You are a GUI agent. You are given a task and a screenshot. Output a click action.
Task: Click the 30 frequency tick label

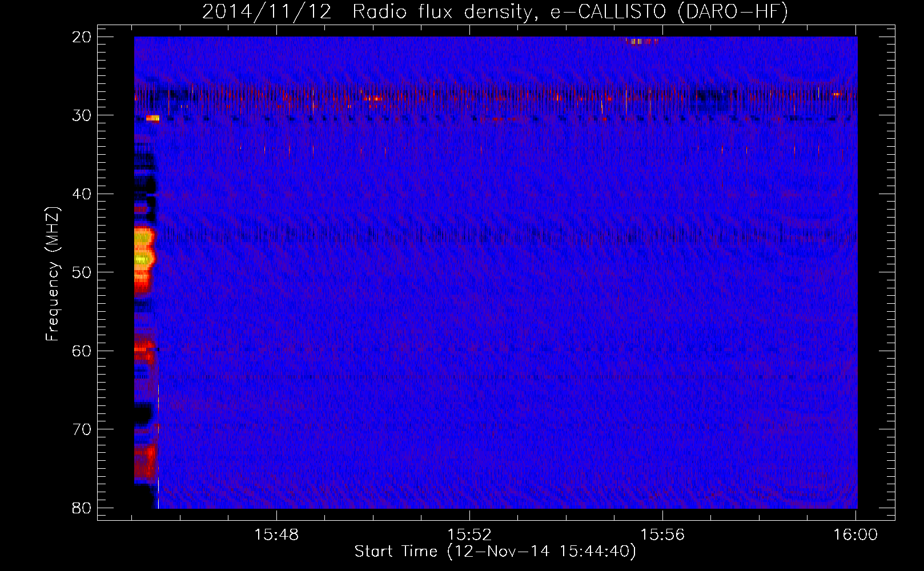click(x=82, y=115)
